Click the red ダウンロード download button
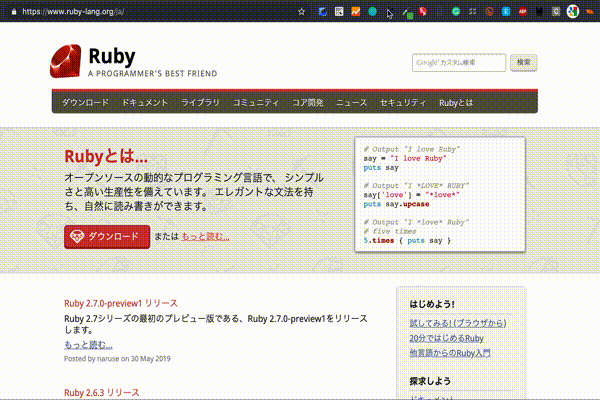600x400 pixels. [107, 237]
